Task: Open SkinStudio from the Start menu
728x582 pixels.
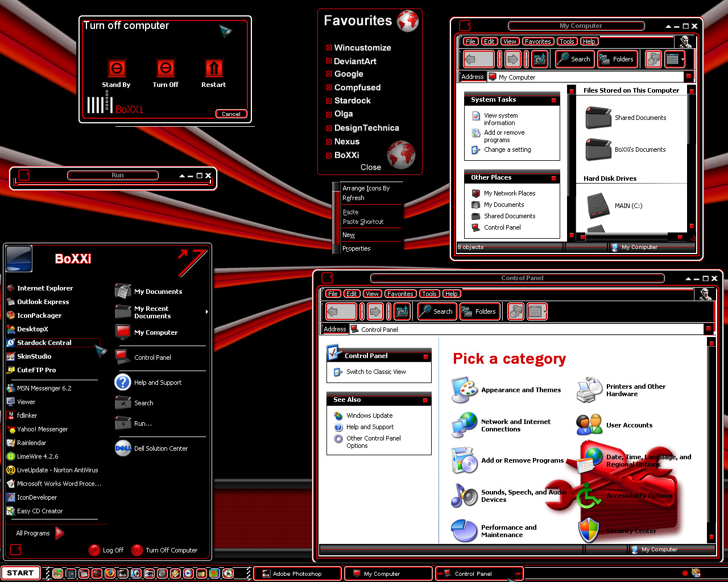Action: (x=29, y=356)
